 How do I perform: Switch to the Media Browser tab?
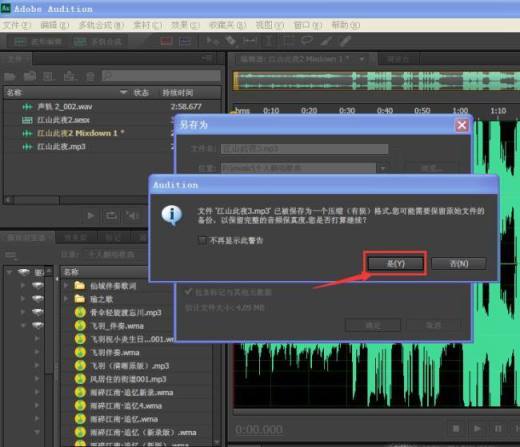click(x=26, y=237)
